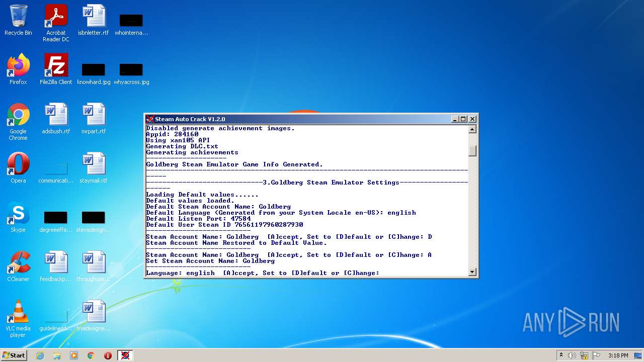
Task: Select isbnletter.rtf file on desktop
Action: coord(94,20)
